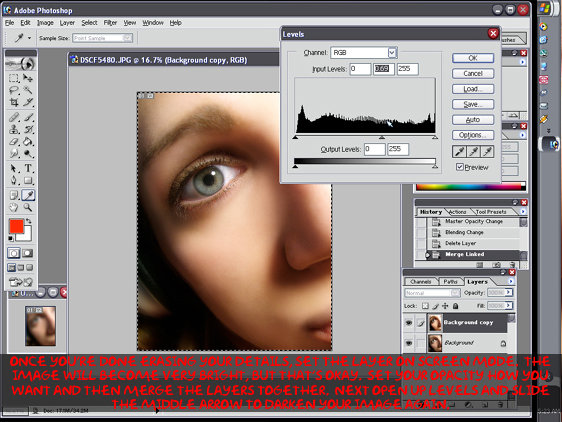This screenshot has width=562, height=422.
Task: Select the Notes tool
Action: click(14, 195)
